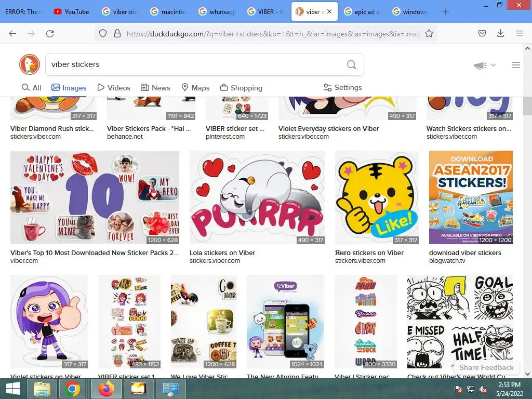Click the blogwatch.tv source text
Image resolution: width=532 pixels, height=399 pixels.
pyautogui.click(x=447, y=261)
